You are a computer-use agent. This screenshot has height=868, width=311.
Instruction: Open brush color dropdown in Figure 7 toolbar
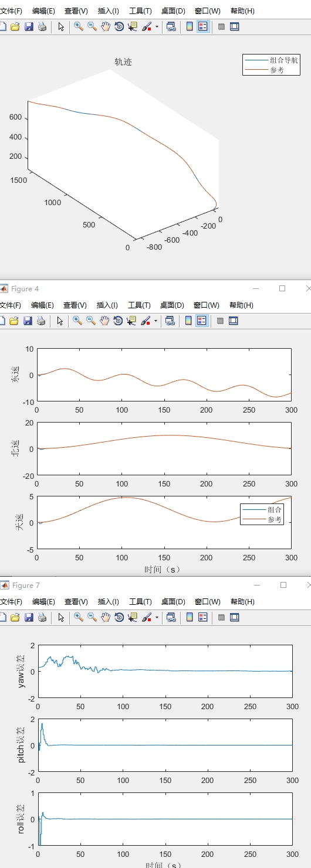(156, 617)
